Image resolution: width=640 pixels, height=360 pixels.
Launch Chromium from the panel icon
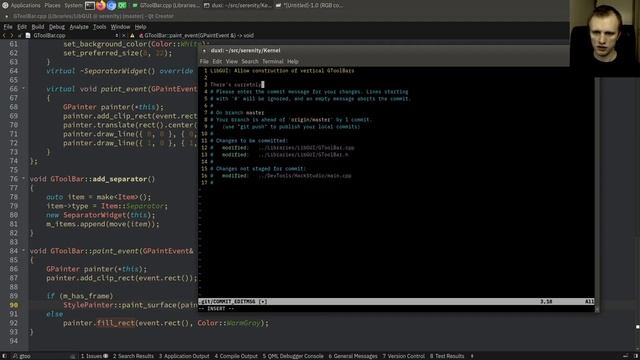[x=111, y=5]
